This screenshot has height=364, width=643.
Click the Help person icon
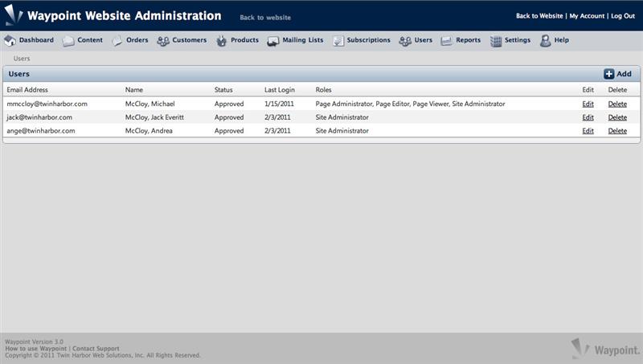tap(545, 41)
